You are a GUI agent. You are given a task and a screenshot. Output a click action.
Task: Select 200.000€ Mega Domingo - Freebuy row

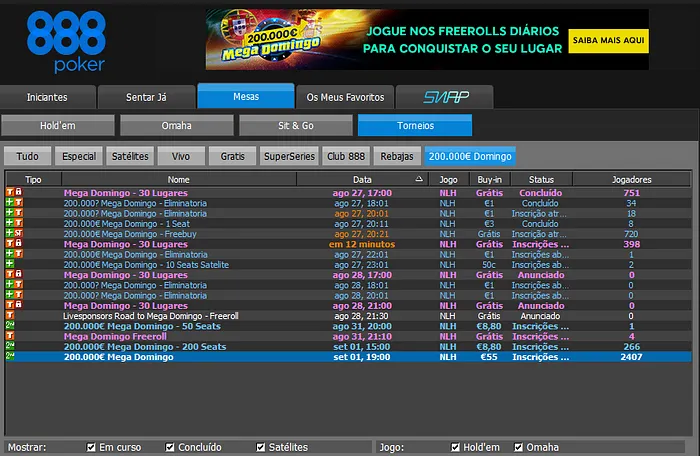click(348, 234)
